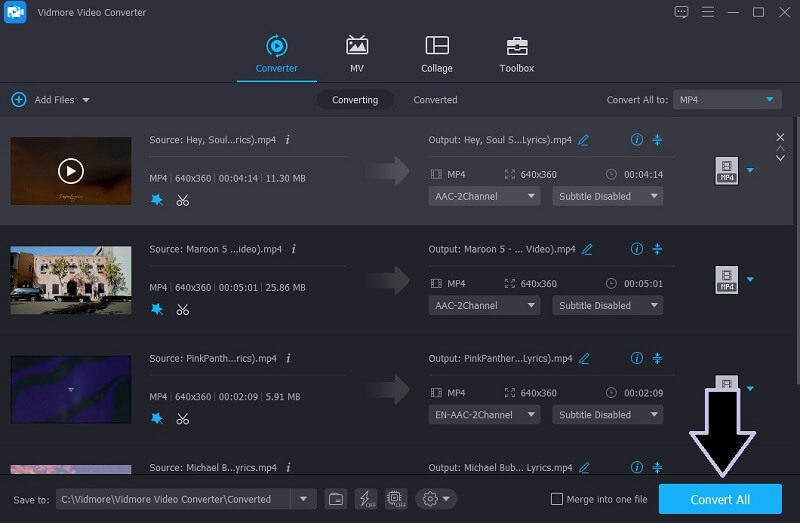The width and height of the screenshot is (800, 523).
Task: Click the scissors cut icon for Hey, Soul video
Action: coord(182,200)
